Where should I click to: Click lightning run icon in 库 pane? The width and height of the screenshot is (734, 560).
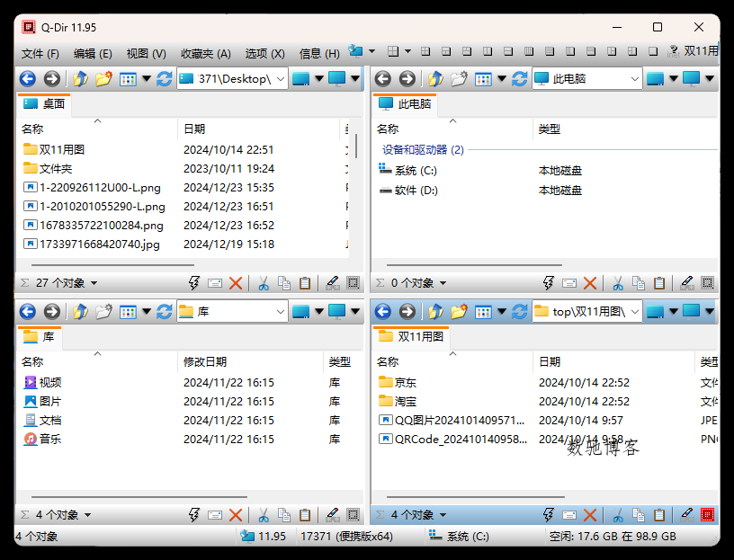(x=193, y=515)
